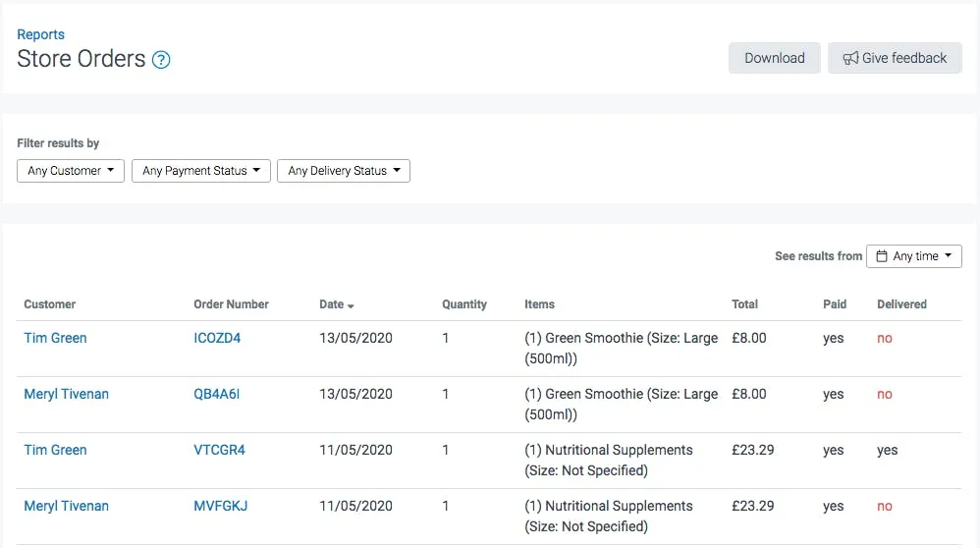Click the Green Smoothie item text for order ICOZD4
Viewport: 980px width, 548px height.
pos(621,348)
